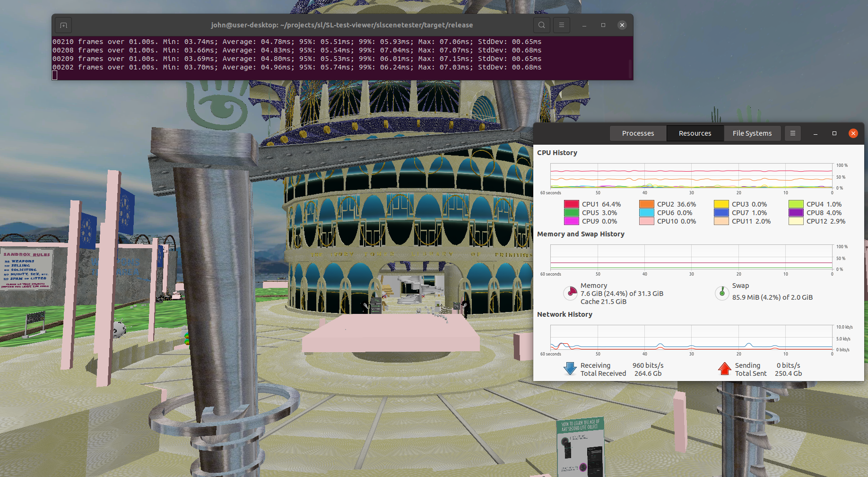Click the new tab icon in the terminal
Screen dimensions: 868x477
click(64, 25)
